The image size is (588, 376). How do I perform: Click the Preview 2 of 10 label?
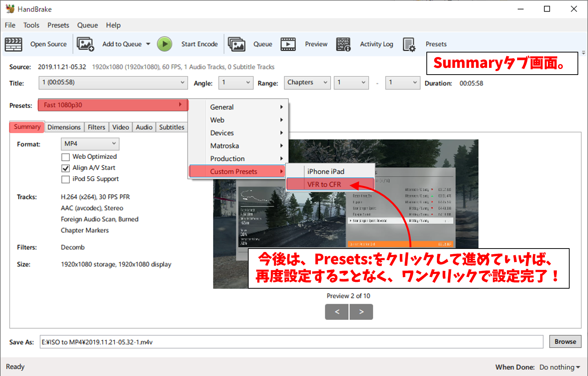[x=348, y=296]
